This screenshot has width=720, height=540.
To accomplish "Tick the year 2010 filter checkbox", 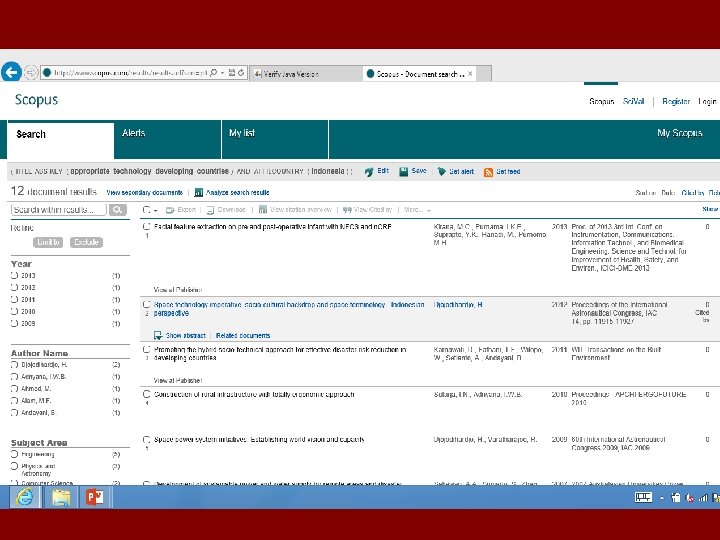I will [x=14, y=311].
